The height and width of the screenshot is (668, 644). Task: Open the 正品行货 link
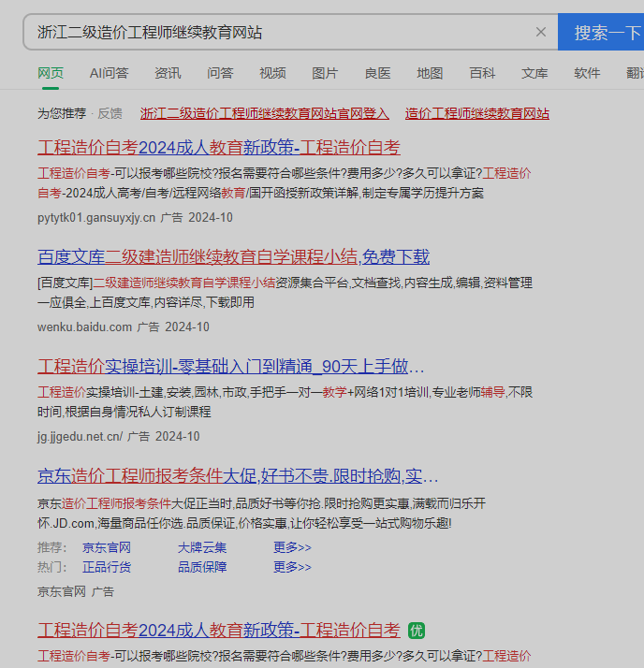click(107, 568)
